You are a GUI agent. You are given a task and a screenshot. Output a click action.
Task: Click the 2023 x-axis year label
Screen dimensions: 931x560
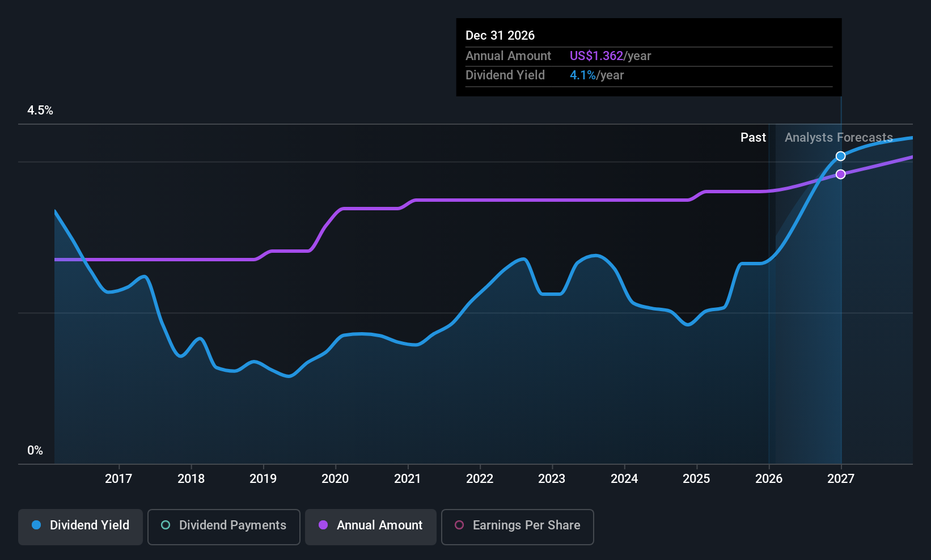click(552, 479)
